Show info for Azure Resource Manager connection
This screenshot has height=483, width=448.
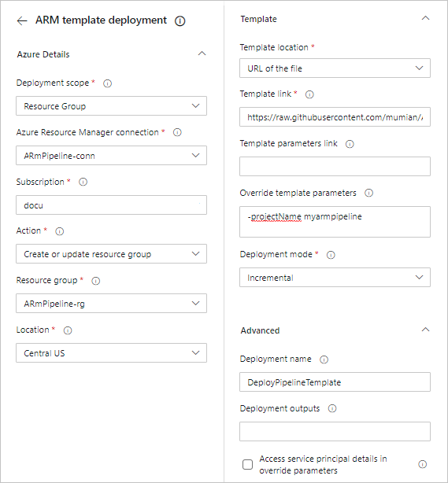pos(177,132)
